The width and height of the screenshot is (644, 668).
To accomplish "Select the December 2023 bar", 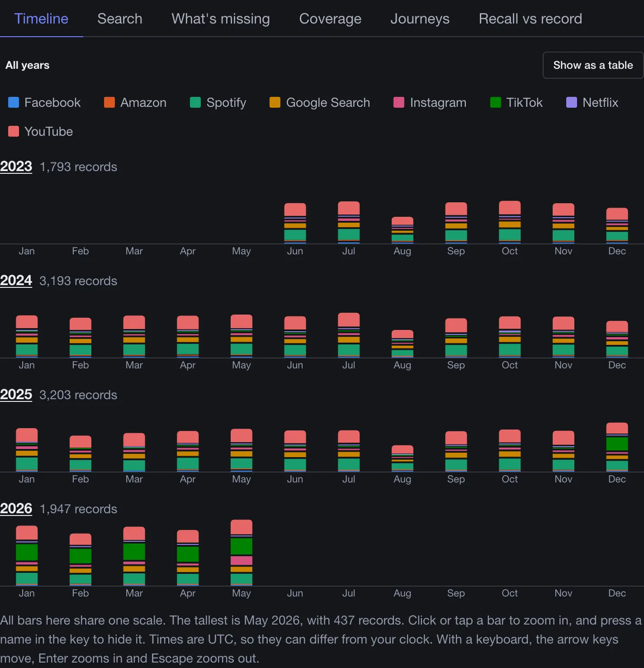I will (x=617, y=226).
